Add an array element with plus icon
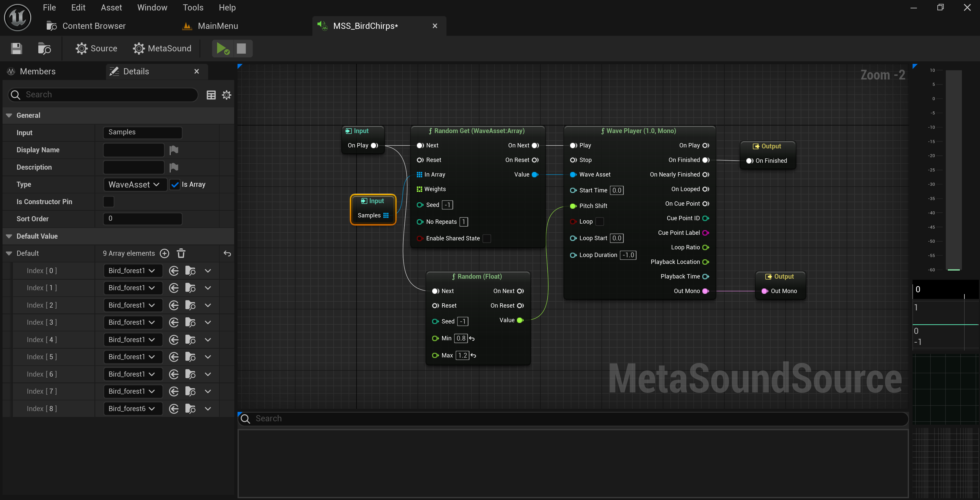Image resolution: width=980 pixels, height=500 pixels. 164,253
